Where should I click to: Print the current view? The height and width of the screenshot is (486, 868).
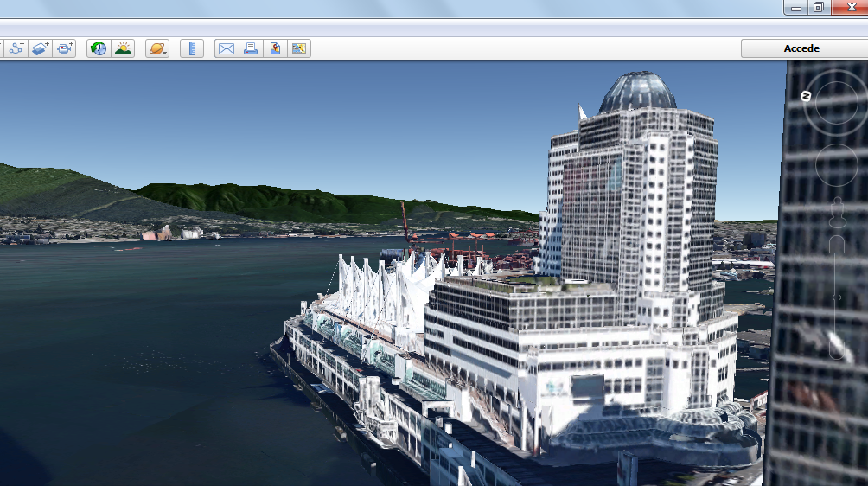251,48
